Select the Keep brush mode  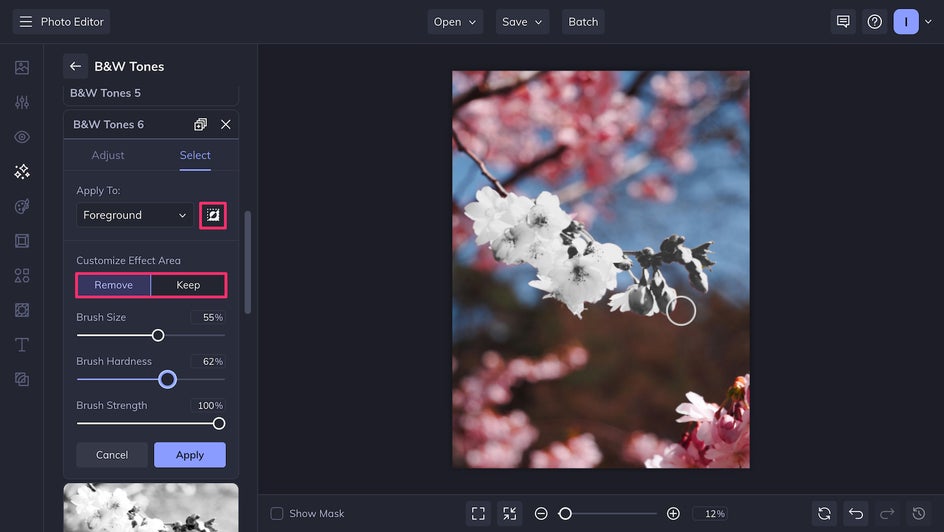point(188,285)
